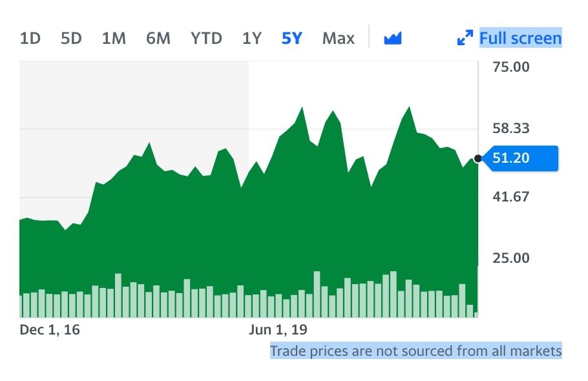This screenshot has width=588, height=381.
Task: Switch chart to 6M range
Action: (x=158, y=38)
